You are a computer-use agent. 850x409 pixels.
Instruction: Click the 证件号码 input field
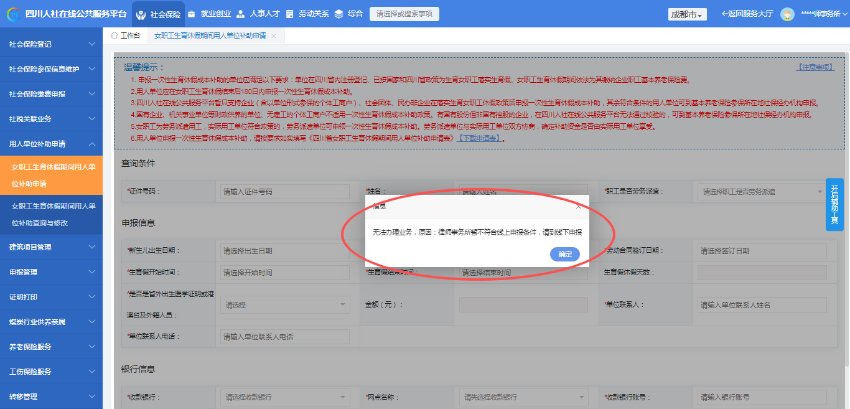tap(285, 191)
